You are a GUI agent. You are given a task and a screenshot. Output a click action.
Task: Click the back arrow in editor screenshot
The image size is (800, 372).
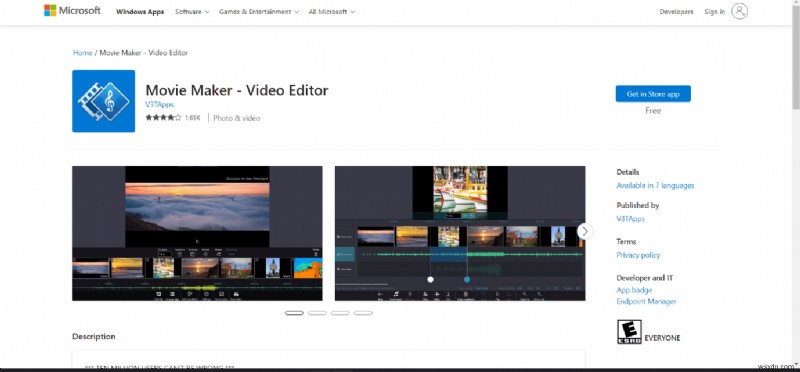380,295
